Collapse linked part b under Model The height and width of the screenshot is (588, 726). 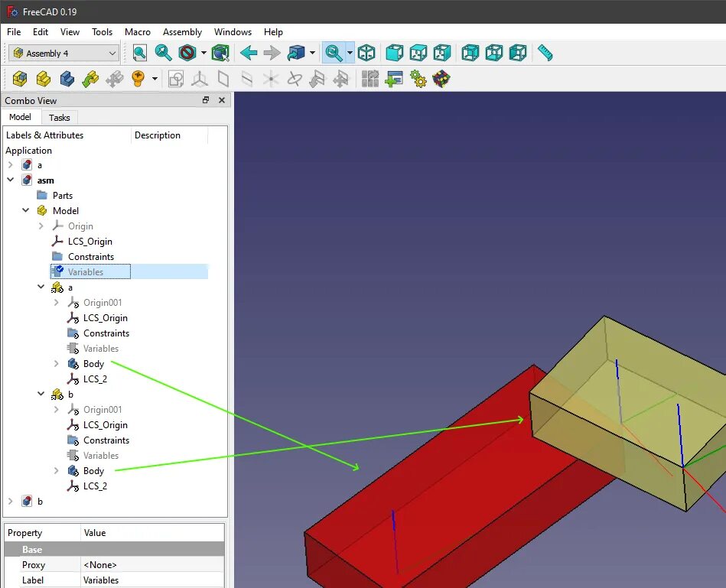click(x=41, y=394)
